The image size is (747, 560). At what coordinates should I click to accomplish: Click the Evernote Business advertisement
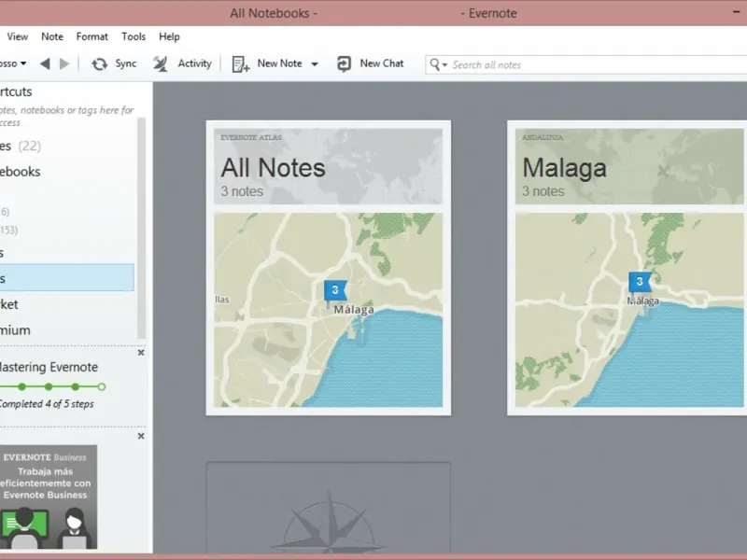[49, 497]
